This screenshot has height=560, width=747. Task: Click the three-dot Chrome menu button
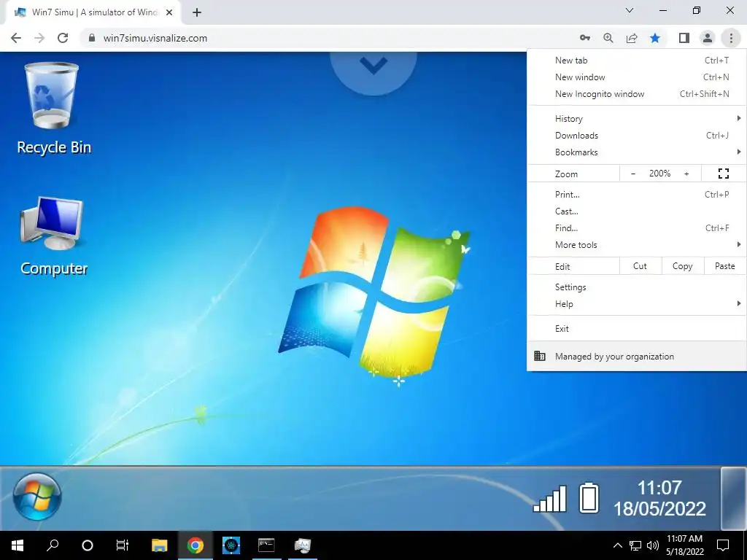pos(731,38)
